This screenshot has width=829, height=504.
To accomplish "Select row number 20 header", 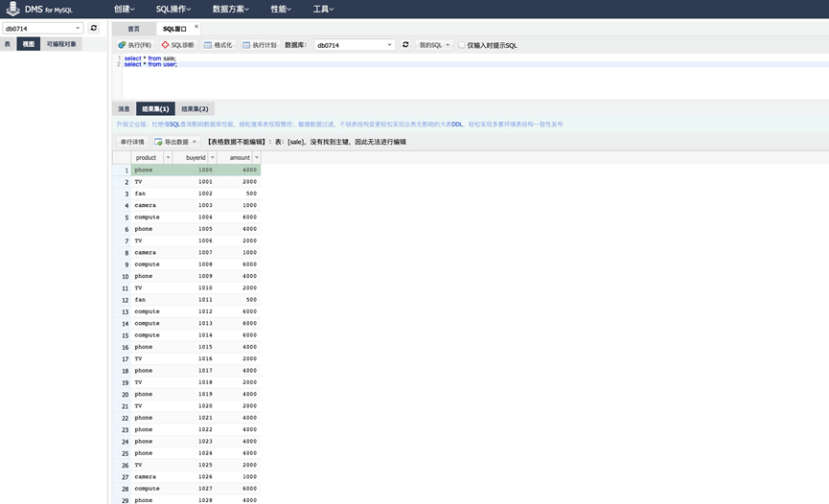I will coord(122,394).
